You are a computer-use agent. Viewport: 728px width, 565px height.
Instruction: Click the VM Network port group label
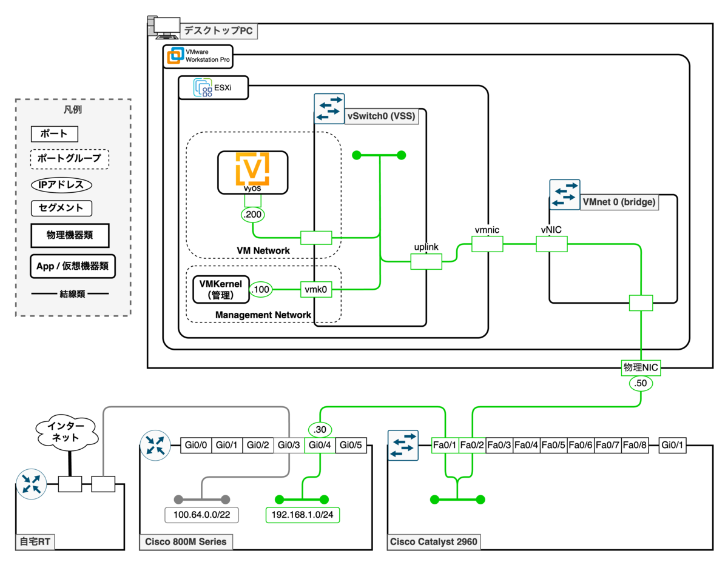[x=263, y=250]
